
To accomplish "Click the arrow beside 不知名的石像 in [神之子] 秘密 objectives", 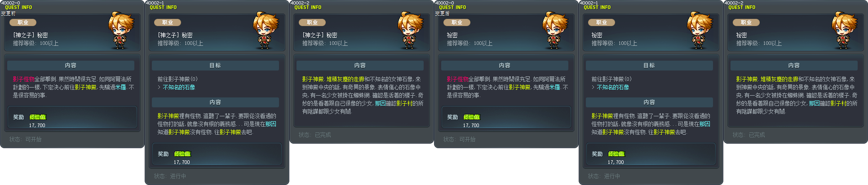I will coord(159,88).
